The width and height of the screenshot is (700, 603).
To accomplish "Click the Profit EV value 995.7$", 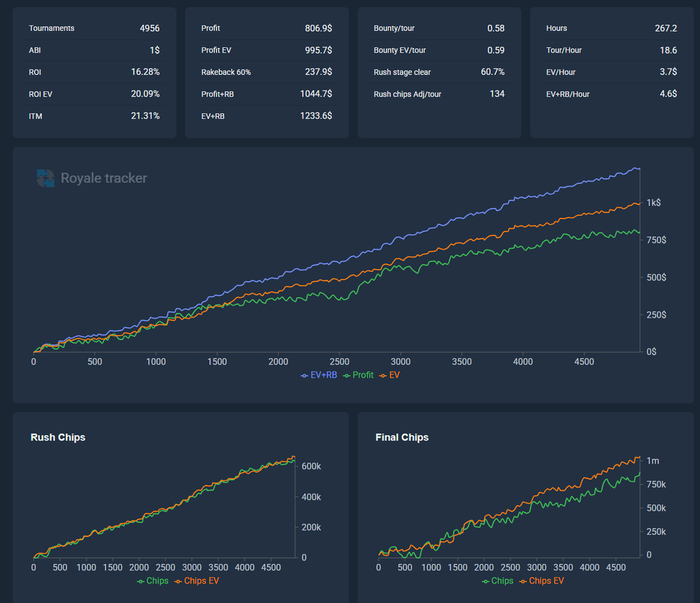I will coord(318,50).
